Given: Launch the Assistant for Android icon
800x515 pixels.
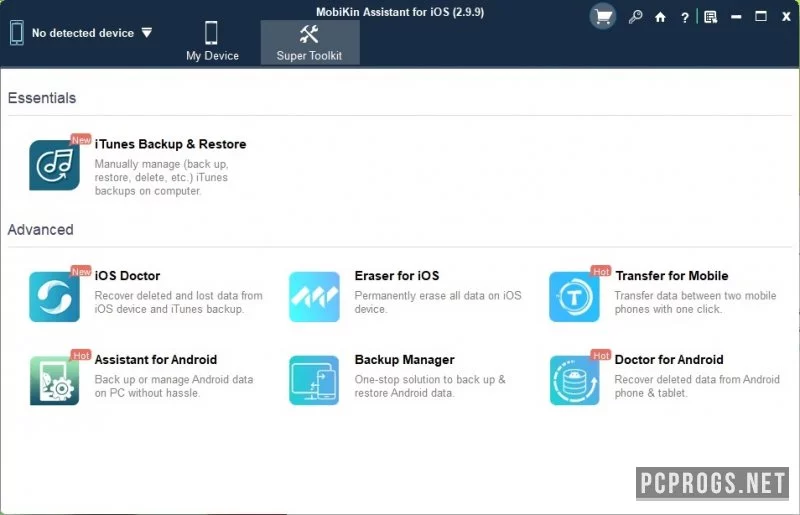Looking at the screenshot, I should point(55,380).
